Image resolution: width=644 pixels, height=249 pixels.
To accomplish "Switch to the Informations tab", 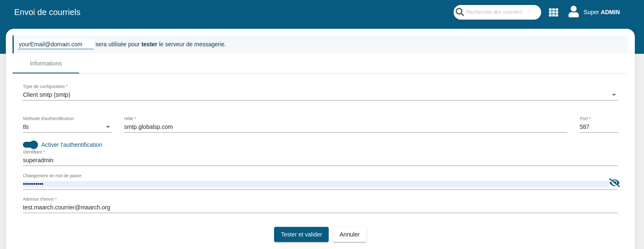I will coord(45,63).
